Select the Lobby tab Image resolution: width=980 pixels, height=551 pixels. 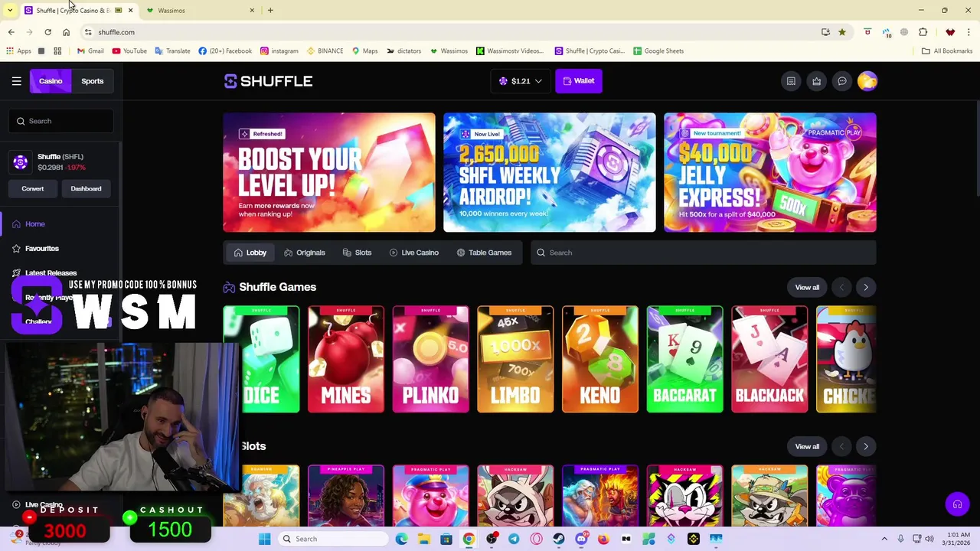pyautogui.click(x=250, y=253)
